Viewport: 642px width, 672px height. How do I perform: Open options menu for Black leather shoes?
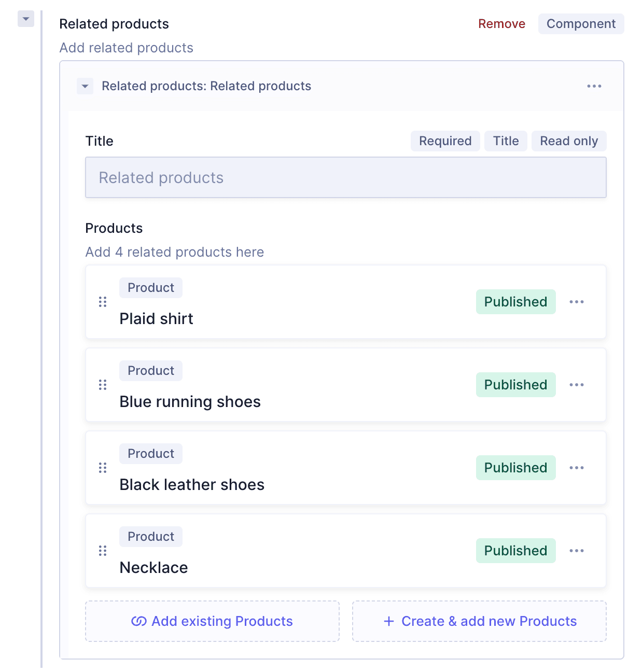click(576, 468)
